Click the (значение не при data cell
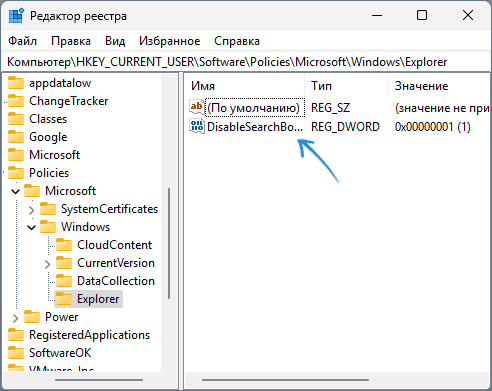This screenshot has height=391, width=492. [x=442, y=108]
